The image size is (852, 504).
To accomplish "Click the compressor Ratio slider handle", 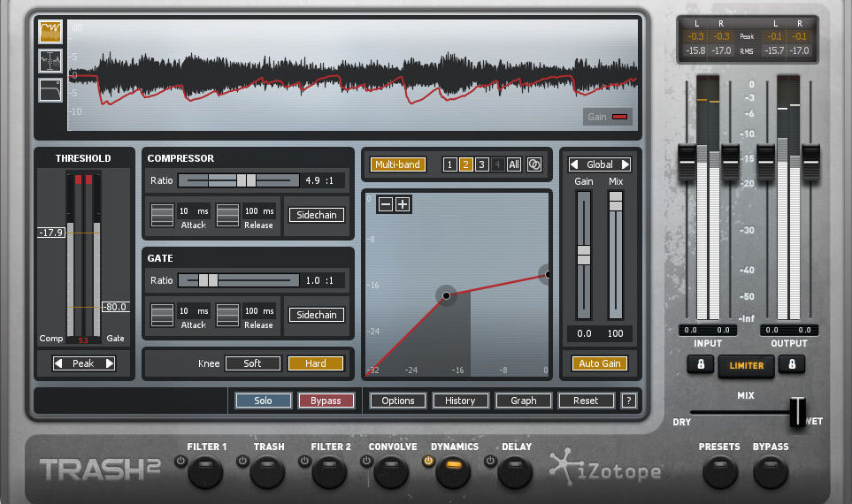I will click(245, 180).
